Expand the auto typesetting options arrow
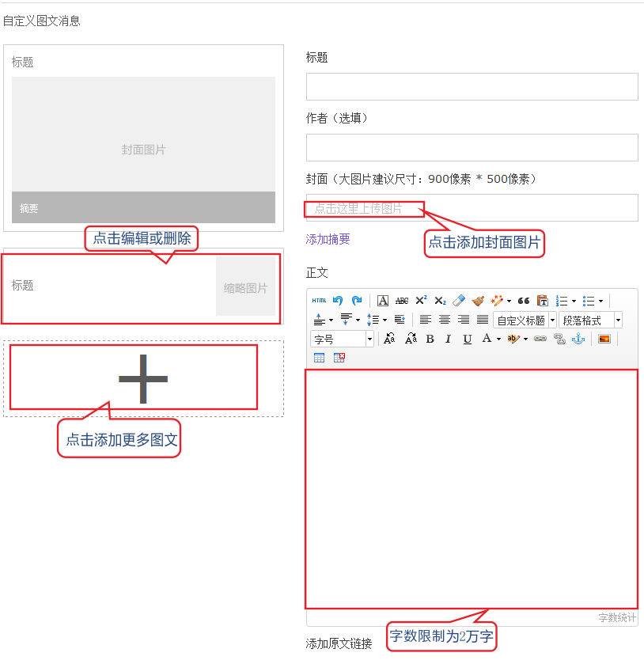This screenshot has height=664, width=644. [509, 301]
